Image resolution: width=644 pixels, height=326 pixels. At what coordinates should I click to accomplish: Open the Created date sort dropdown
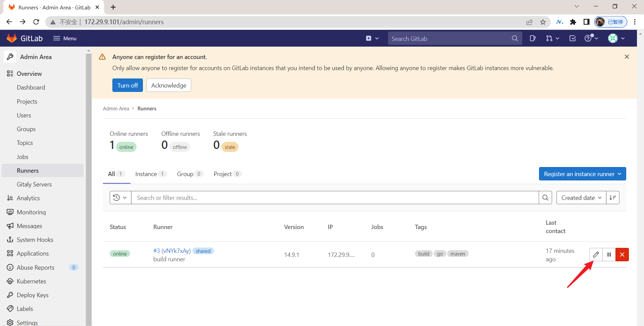point(581,198)
